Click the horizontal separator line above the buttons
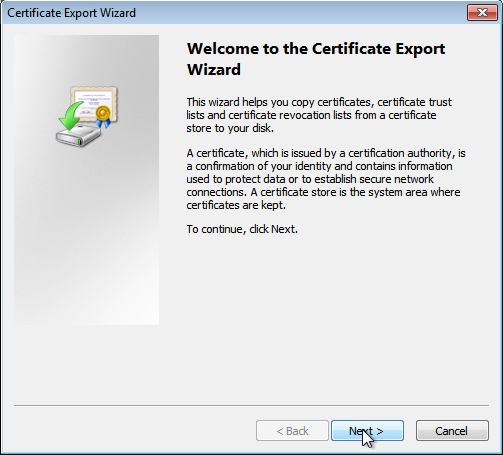Image resolution: width=503 pixels, height=455 pixels. [251, 406]
